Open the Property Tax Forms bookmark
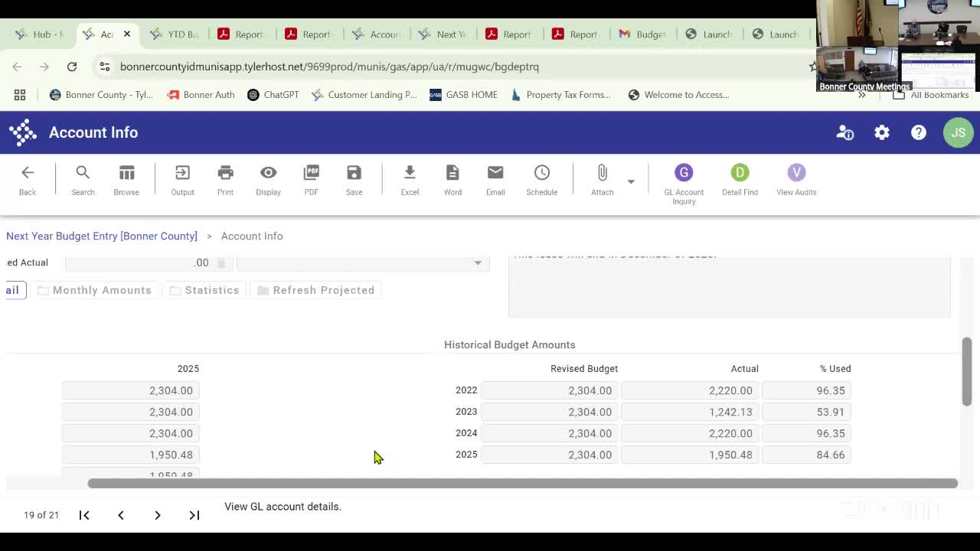 point(560,95)
